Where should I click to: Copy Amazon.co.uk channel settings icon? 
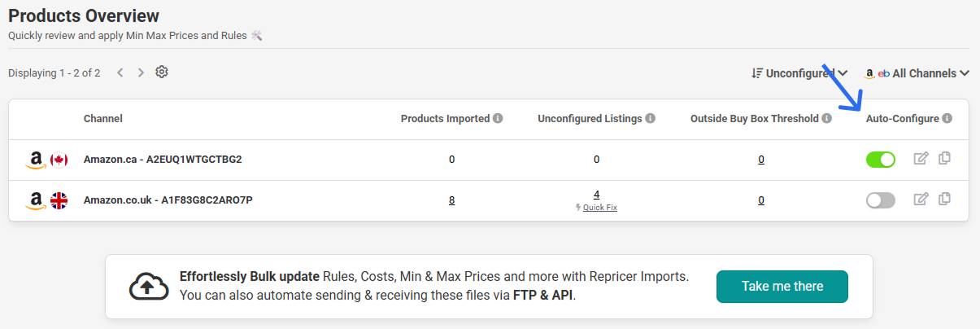[x=944, y=199]
